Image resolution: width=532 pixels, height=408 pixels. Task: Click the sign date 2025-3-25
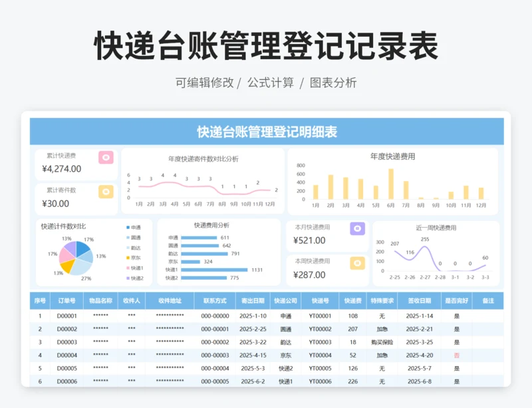coord(420,342)
